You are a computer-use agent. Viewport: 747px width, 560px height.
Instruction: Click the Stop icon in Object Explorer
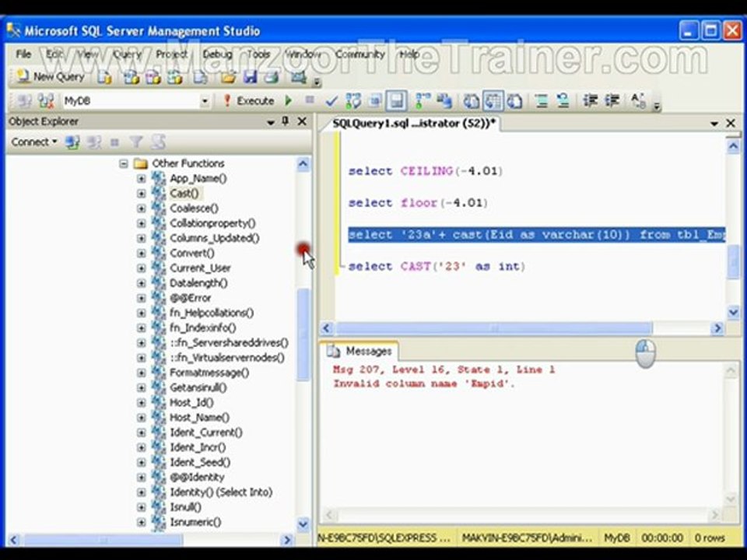click(114, 142)
